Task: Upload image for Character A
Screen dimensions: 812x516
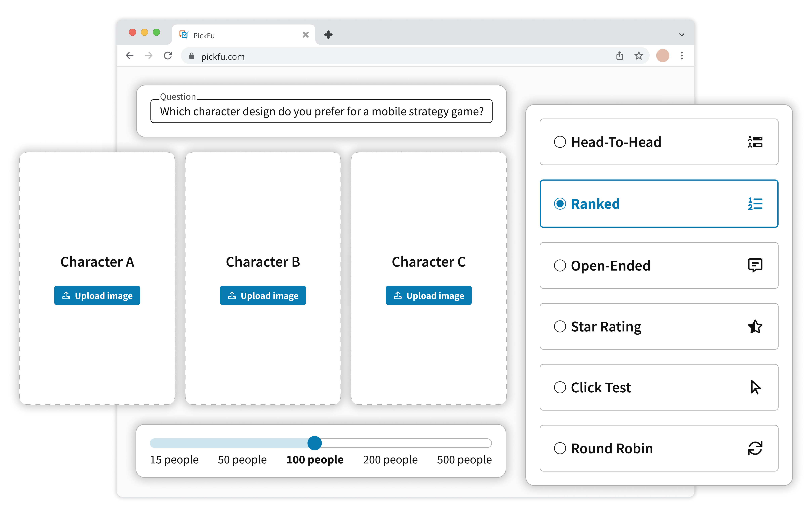Action: [97, 295]
